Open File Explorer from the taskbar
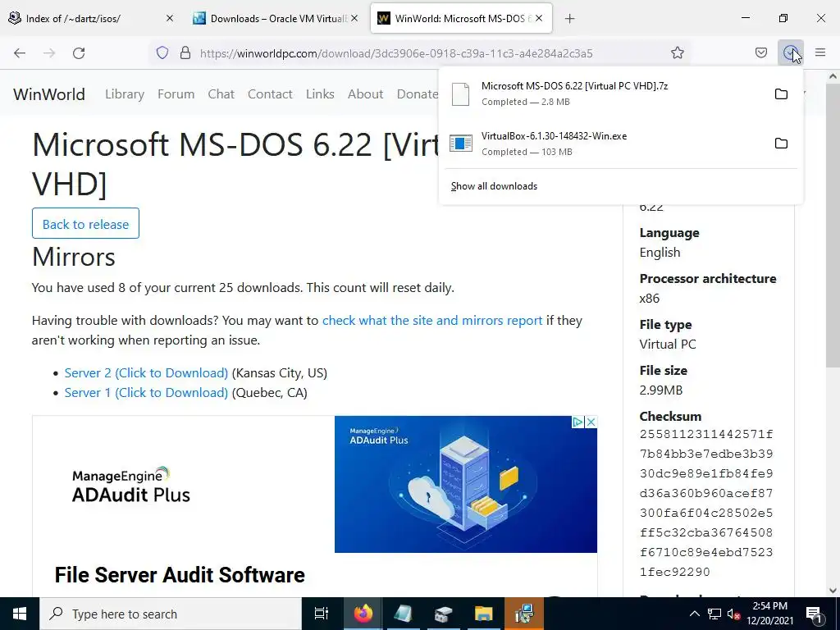The height and width of the screenshot is (630, 840). click(483, 614)
